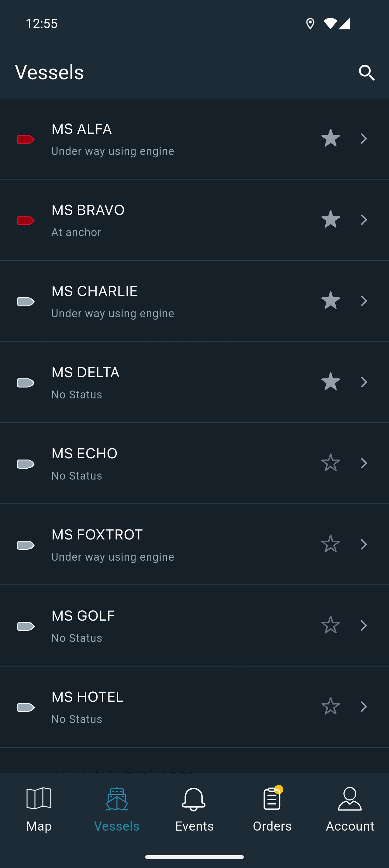Open the Events bell tab
The width and height of the screenshot is (389, 868).
194,809
